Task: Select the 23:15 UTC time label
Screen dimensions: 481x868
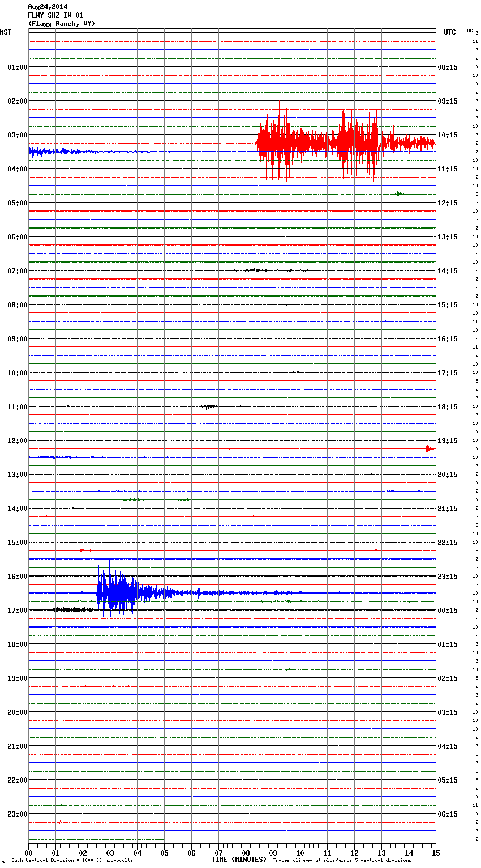Action: tap(448, 577)
